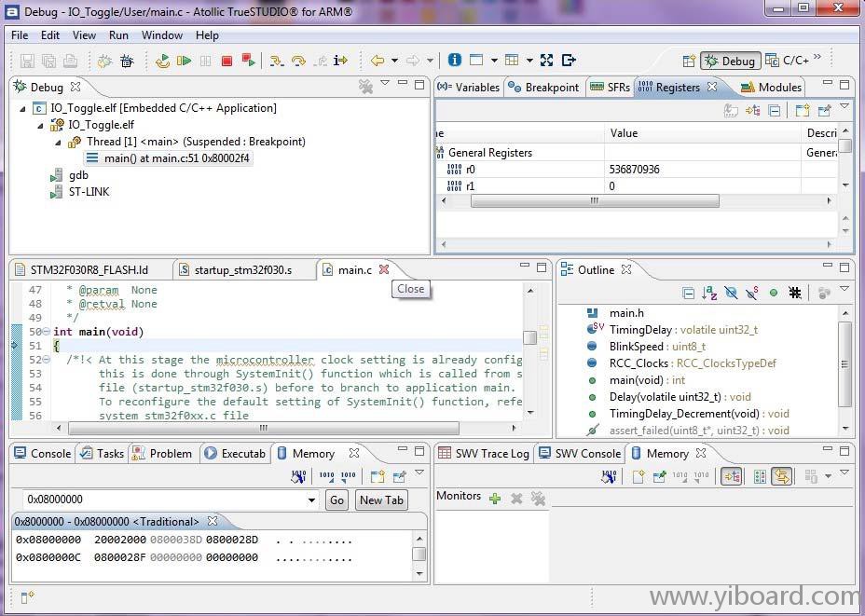Image resolution: width=865 pixels, height=616 pixels.
Task: Open the File menu
Action: 20,35
